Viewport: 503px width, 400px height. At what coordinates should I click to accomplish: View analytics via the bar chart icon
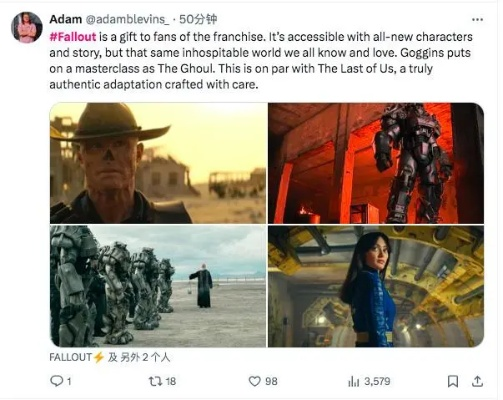point(353,381)
